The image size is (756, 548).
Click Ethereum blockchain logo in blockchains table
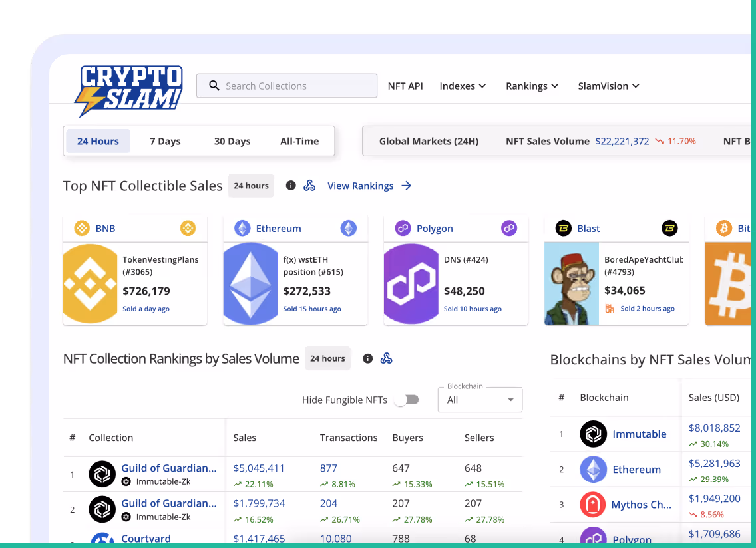click(x=593, y=469)
